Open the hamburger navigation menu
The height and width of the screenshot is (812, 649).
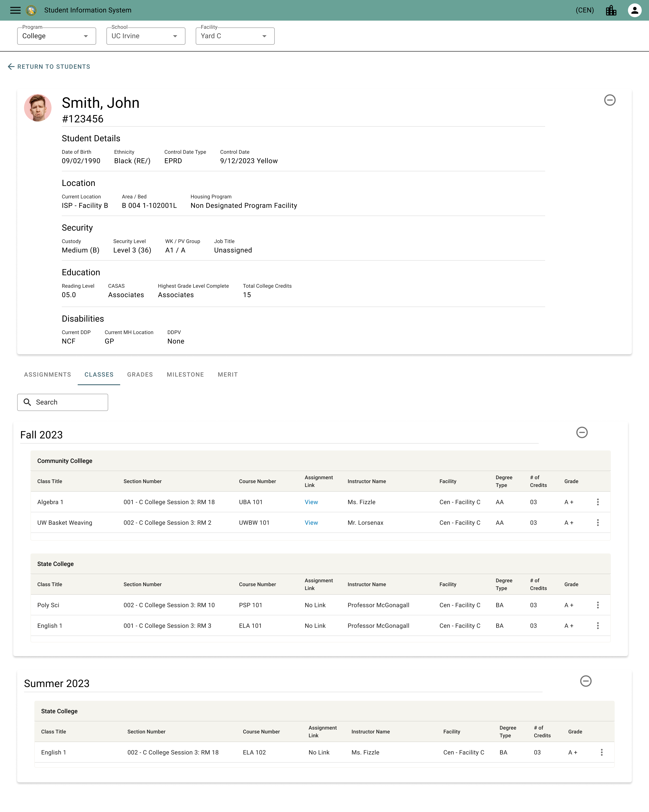pos(15,10)
